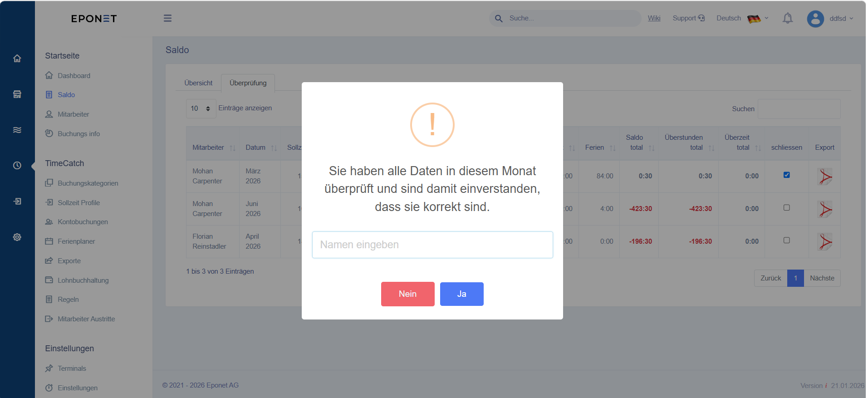Select the Überprüfung tab

pos(248,83)
